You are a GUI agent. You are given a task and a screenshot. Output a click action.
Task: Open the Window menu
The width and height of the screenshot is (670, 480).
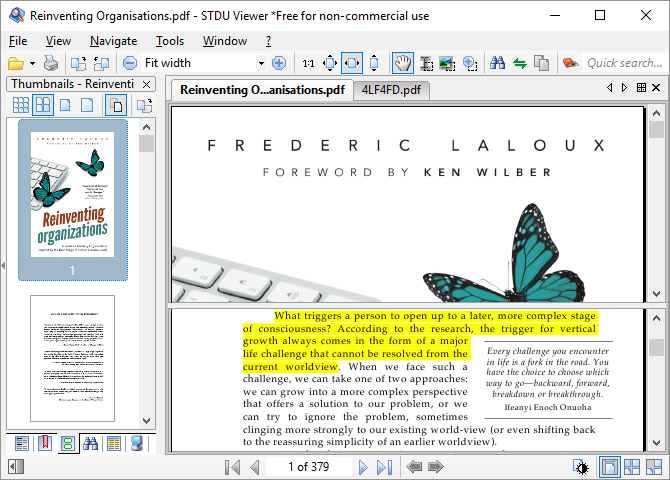click(225, 41)
